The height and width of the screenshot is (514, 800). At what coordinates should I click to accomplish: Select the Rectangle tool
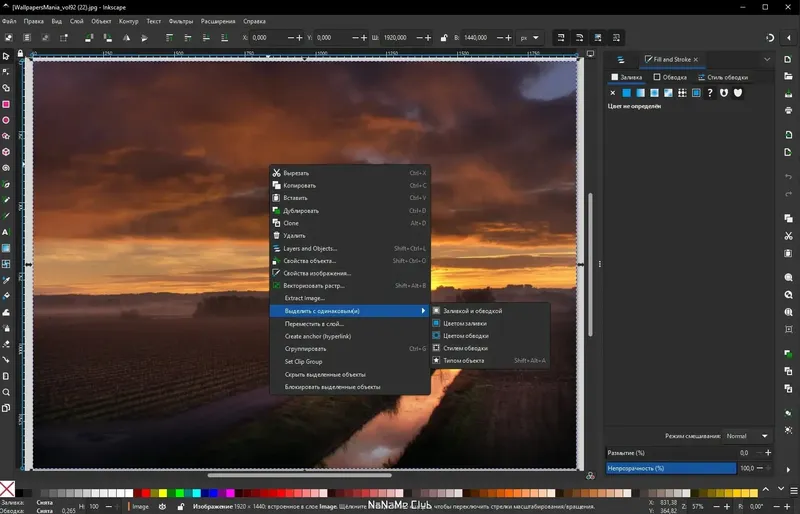point(6,104)
